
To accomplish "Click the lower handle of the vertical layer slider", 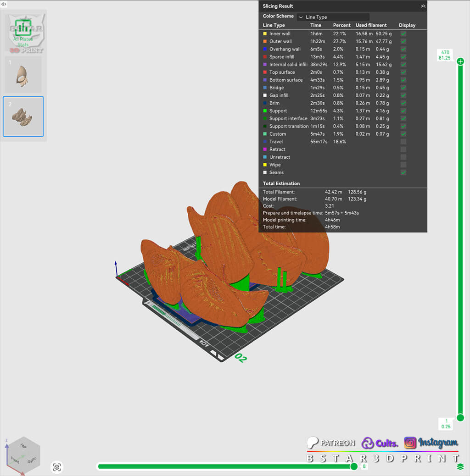I will pyautogui.click(x=460, y=418).
